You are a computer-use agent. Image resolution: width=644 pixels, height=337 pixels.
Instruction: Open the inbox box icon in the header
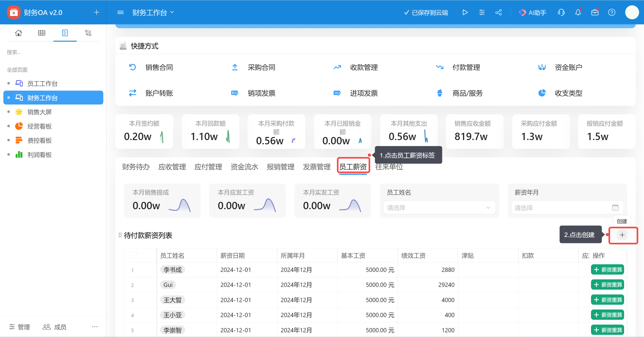tap(595, 12)
